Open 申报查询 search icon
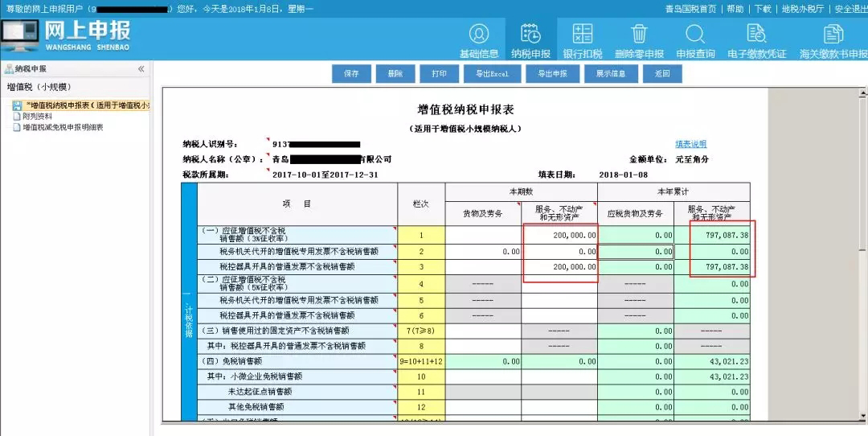The width and height of the screenshot is (868, 436). point(695,34)
